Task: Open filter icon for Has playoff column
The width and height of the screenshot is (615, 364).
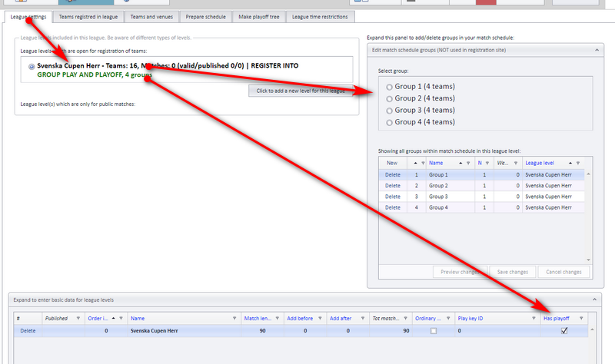Action: click(581, 318)
